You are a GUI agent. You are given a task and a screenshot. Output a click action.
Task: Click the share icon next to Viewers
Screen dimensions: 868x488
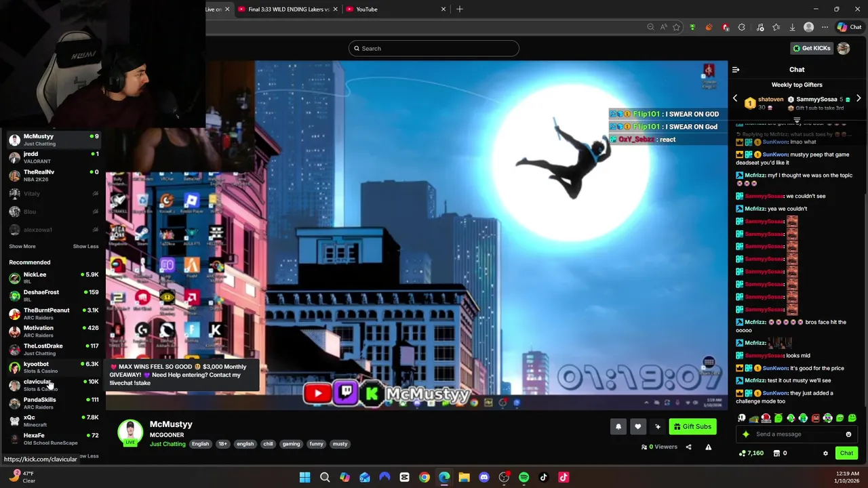(x=688, y=447)
